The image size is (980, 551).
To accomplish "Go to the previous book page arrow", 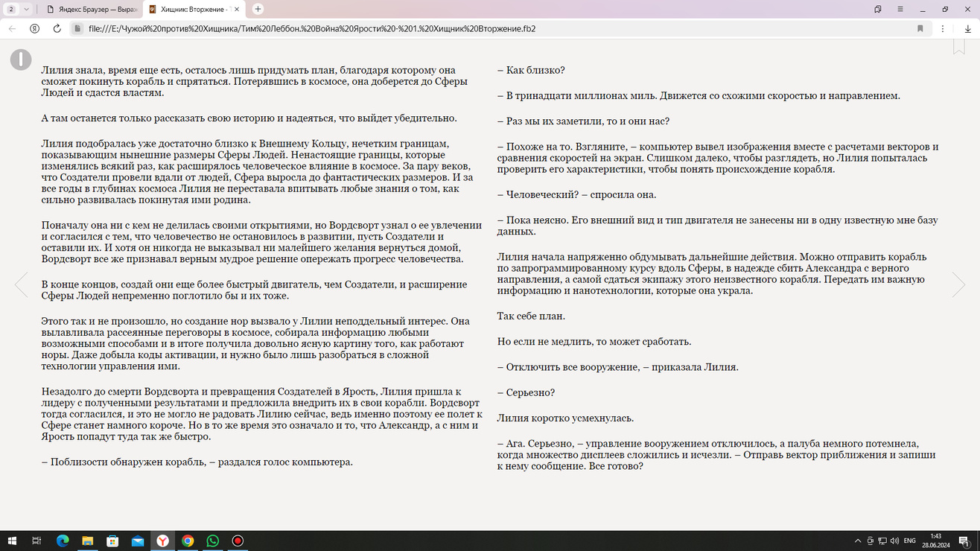I will 21,284.
